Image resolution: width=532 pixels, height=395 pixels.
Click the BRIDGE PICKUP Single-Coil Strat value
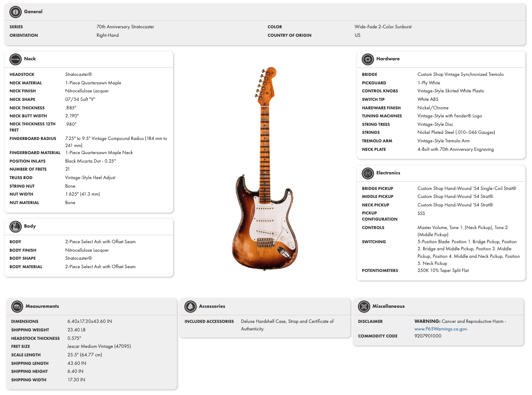(x=466, y=189)
